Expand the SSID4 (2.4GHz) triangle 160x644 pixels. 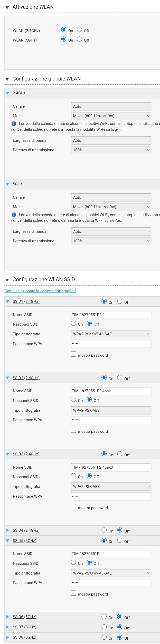(x=7, y=530)
